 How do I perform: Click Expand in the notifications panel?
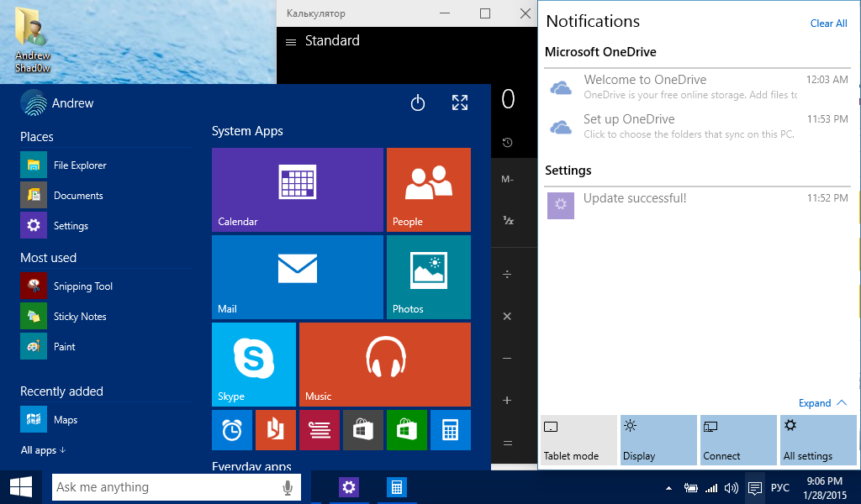click(x=822, y=403)
